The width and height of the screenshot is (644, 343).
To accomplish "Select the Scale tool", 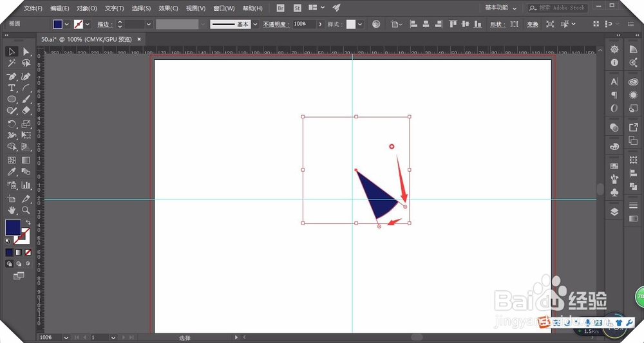I will coord(26,124).
